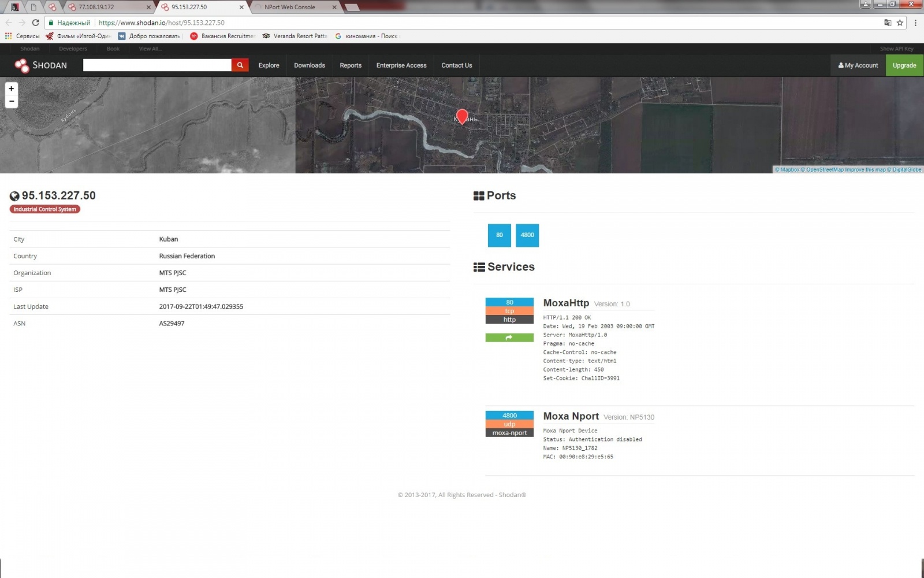Click the Shodan link in the top bar
The image size is (924, 578).
click(x=30, y=49)
